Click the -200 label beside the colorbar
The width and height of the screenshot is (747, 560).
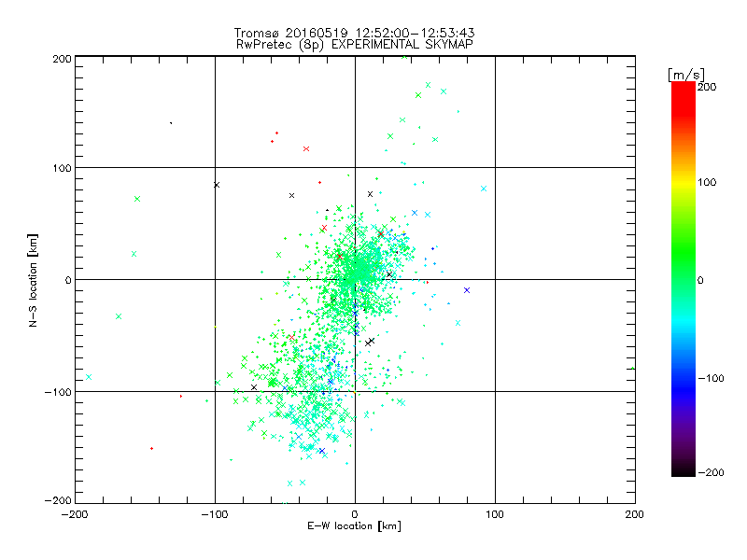point(711,472)
